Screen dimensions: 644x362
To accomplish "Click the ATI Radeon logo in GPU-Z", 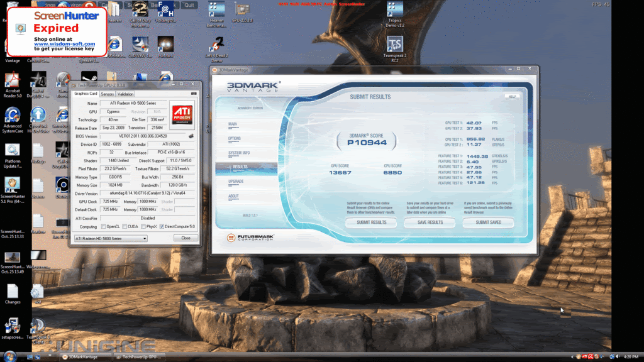I will (182, 114).
